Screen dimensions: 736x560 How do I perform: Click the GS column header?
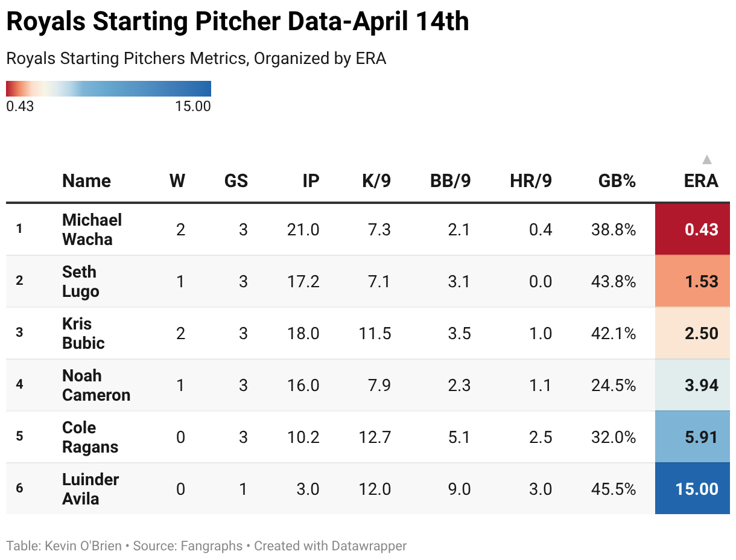point(236,181)
